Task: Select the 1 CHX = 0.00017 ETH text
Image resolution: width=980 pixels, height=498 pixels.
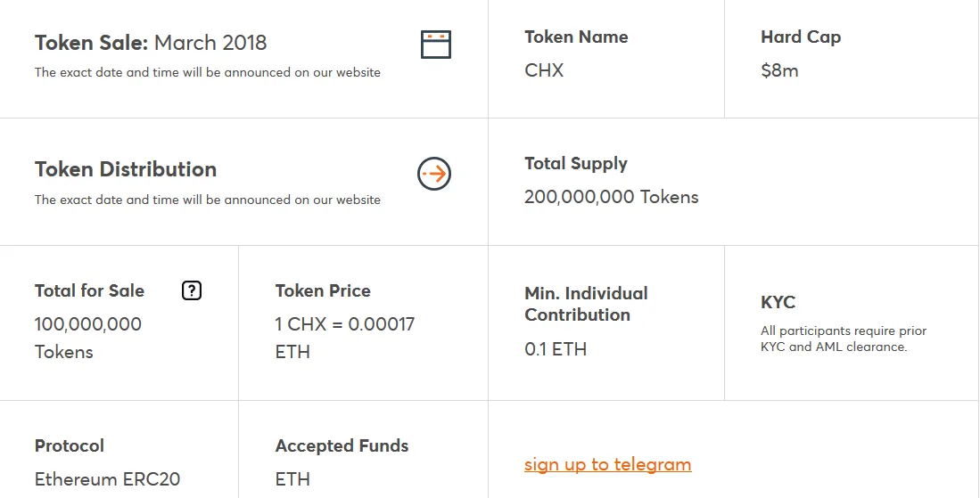Action: [x=344, y=338]
